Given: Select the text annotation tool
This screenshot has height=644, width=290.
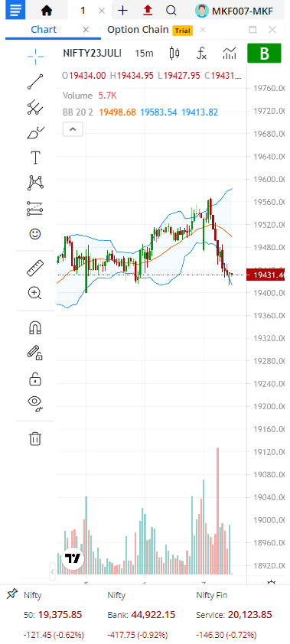Looking at the screenshot, I should [x=35, y=158].
